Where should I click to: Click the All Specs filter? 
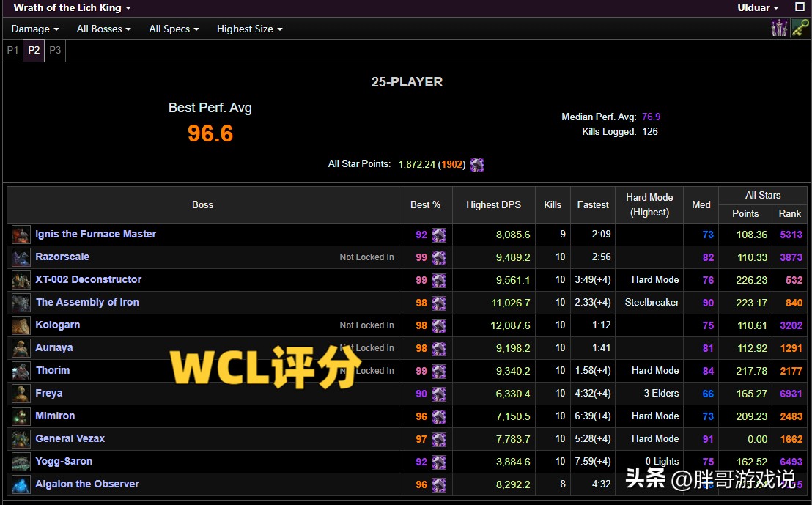[x=173, y=29]
